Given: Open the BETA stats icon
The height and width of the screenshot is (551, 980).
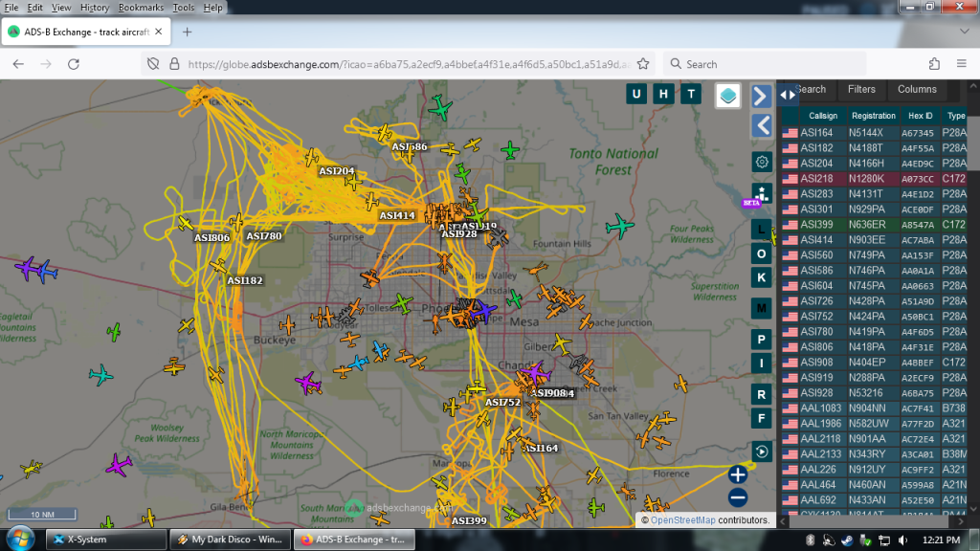Looking at the screenshot, I should pyautogui.click(x=761, y=194).
